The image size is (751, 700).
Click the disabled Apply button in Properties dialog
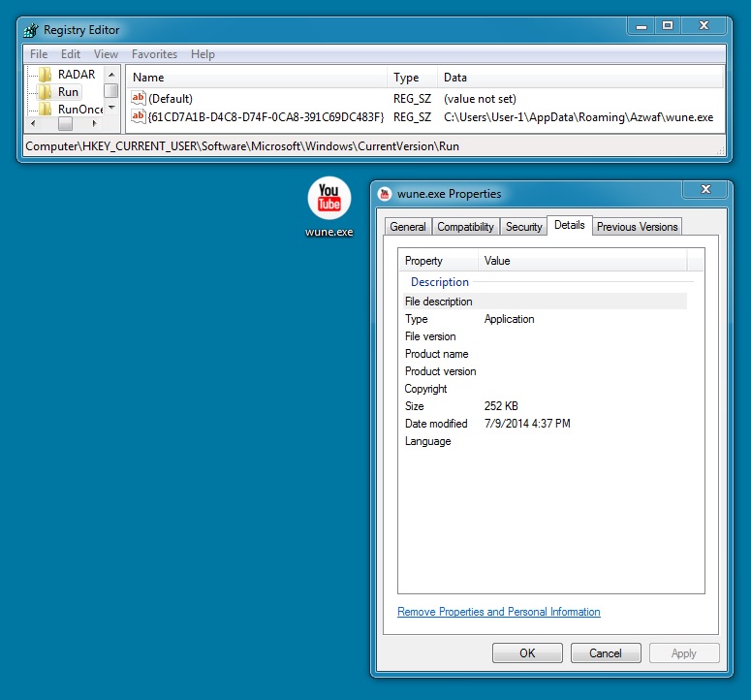tap(684, 653)
